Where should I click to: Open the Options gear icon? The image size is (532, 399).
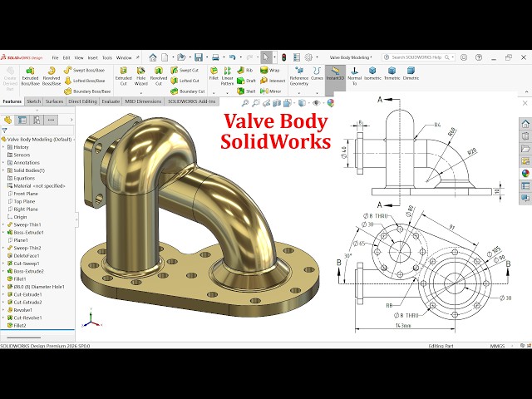click(308, 57)
